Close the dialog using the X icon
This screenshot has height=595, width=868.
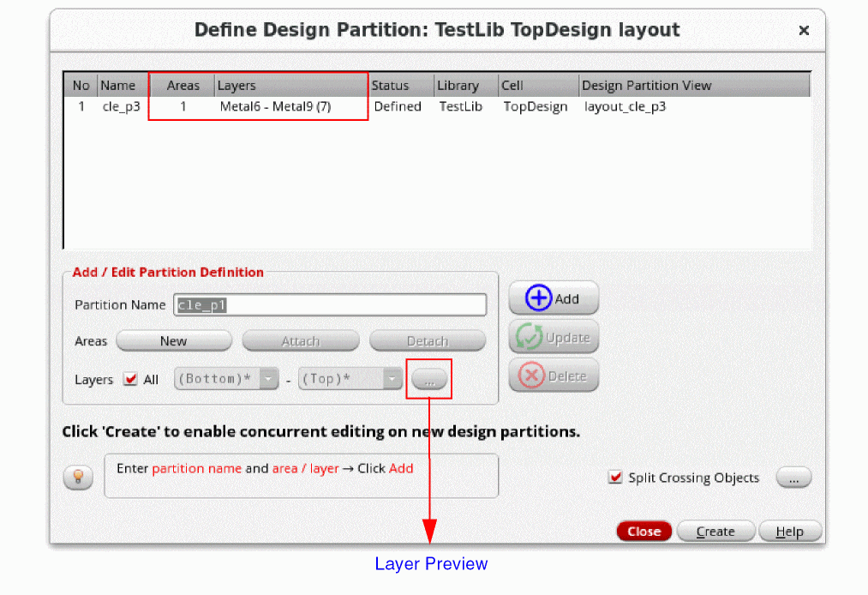pyautogui.click(x=804, y=31)
